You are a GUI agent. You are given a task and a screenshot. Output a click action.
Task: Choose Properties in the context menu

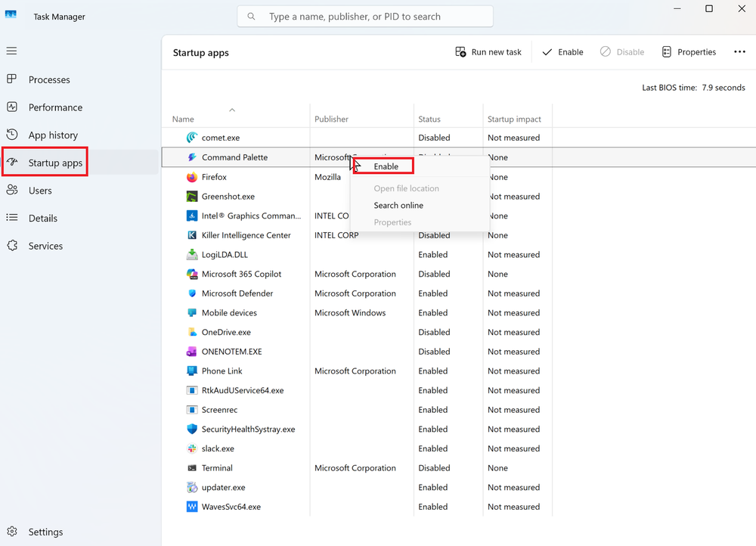point(392,222)
